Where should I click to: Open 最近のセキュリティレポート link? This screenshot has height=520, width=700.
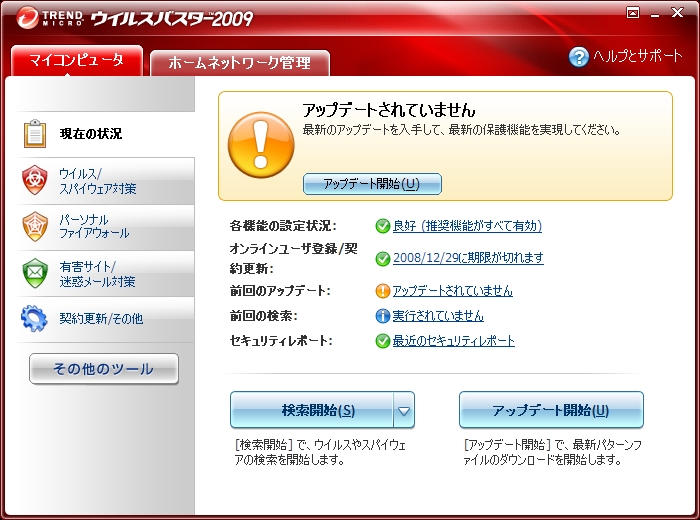453,341
